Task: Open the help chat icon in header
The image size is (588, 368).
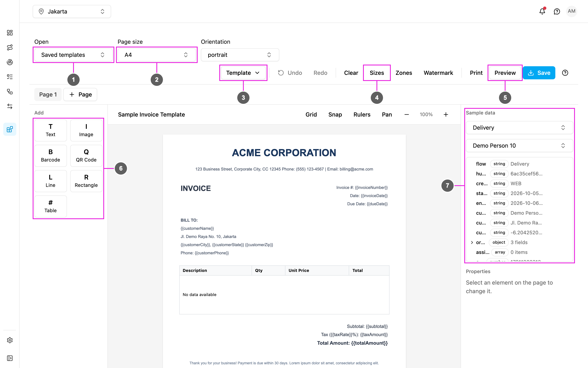Action: [557, 11]
